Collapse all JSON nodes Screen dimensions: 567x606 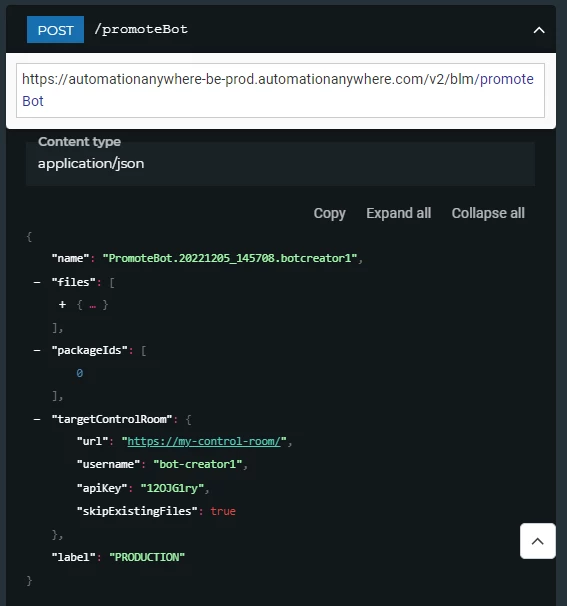tap(488, 213)
